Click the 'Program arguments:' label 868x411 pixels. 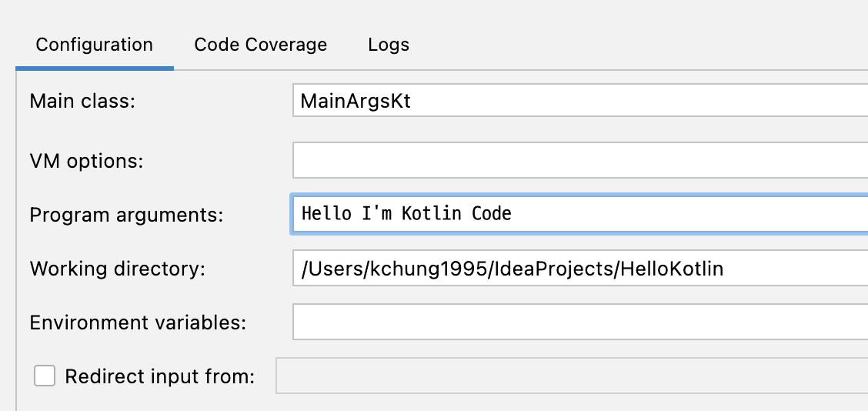[x=126, y=215]
